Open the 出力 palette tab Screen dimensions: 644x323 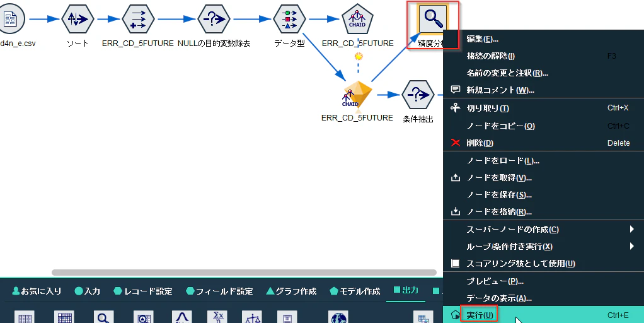click(x=406, y=290)
